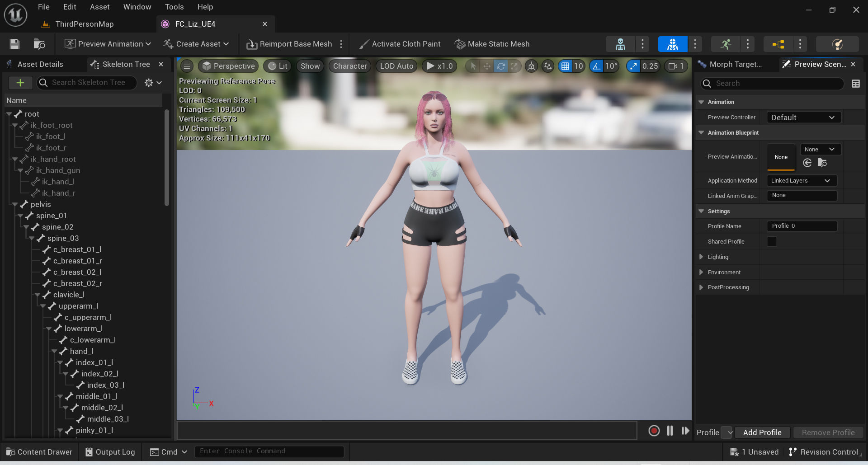This screenshot has width=868, height=465.
Task: Open the Animation Blueprint mode three-dot options
Action: [x=800, y=44]
